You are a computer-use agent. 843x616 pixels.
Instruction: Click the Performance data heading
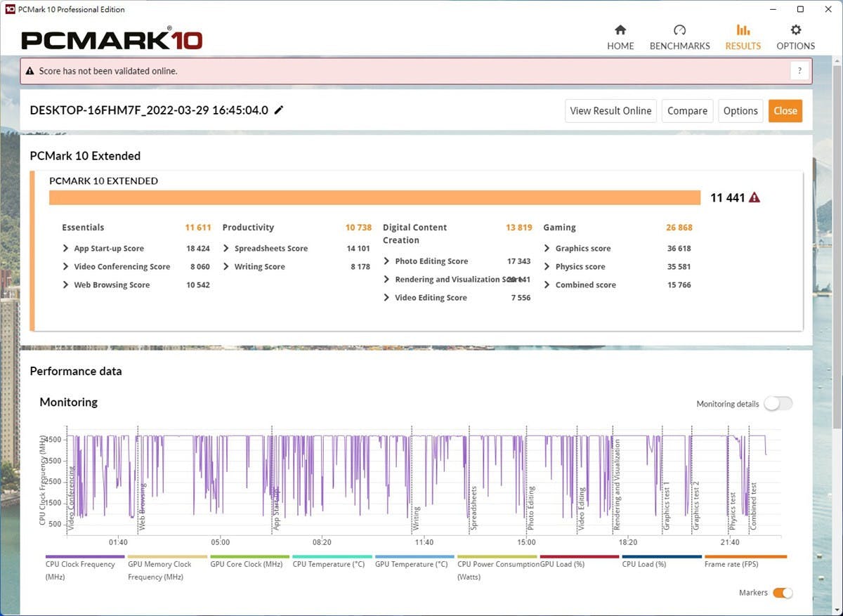point(76,371)
